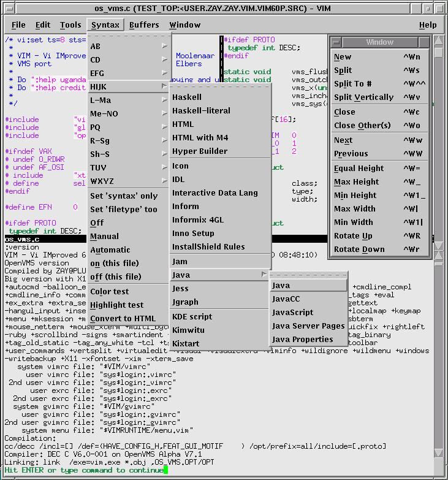Select Kimwitu syntax
This screenshot has width=448, height=480.
click(219, 330)
